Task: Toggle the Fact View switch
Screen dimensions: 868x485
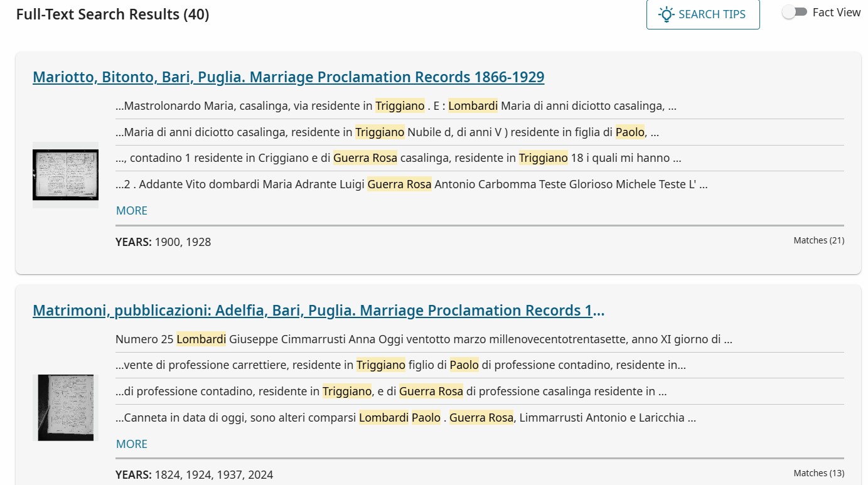Action: point(795,13)
